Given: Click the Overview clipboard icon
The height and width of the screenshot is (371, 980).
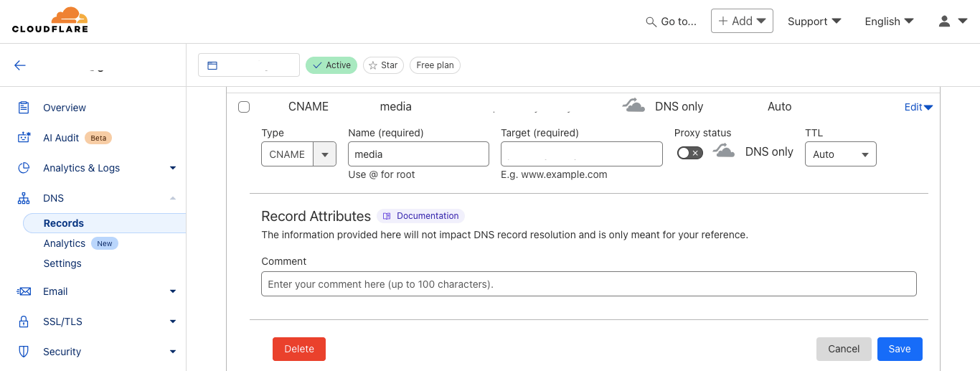Looking at the screenshot, I should (24, 108).
